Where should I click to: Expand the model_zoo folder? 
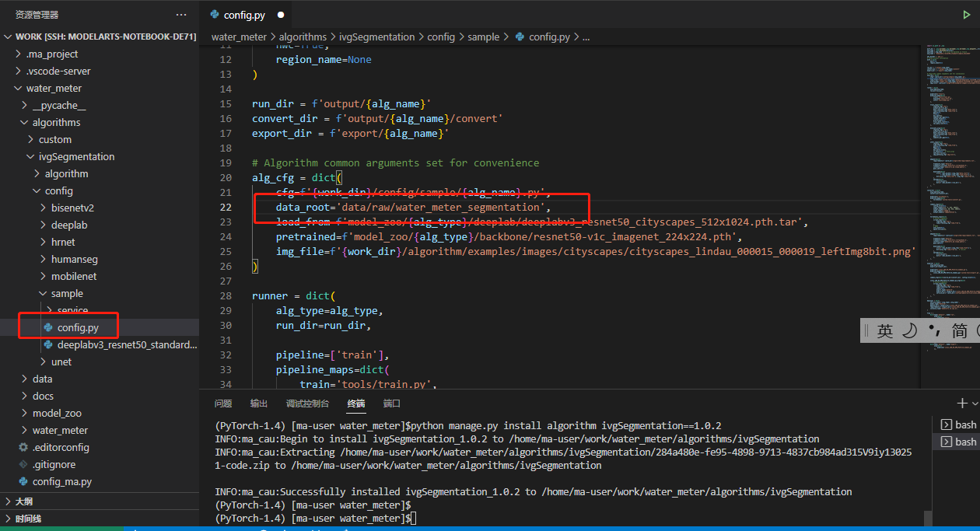click(x=100, y=413)
